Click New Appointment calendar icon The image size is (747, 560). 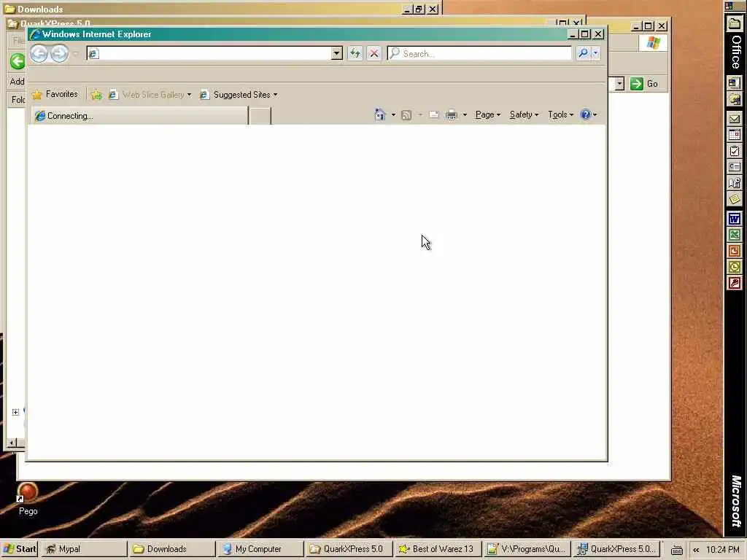tap(734, 135)
